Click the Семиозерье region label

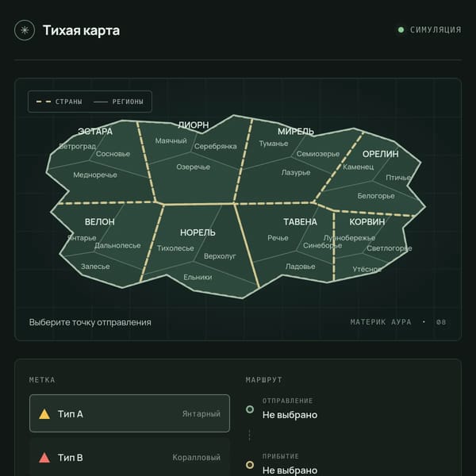coord(318,154)
